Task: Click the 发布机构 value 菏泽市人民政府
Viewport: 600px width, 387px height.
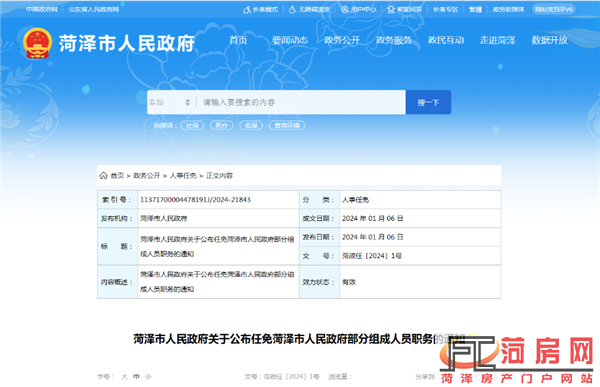Action: (163, 218)
